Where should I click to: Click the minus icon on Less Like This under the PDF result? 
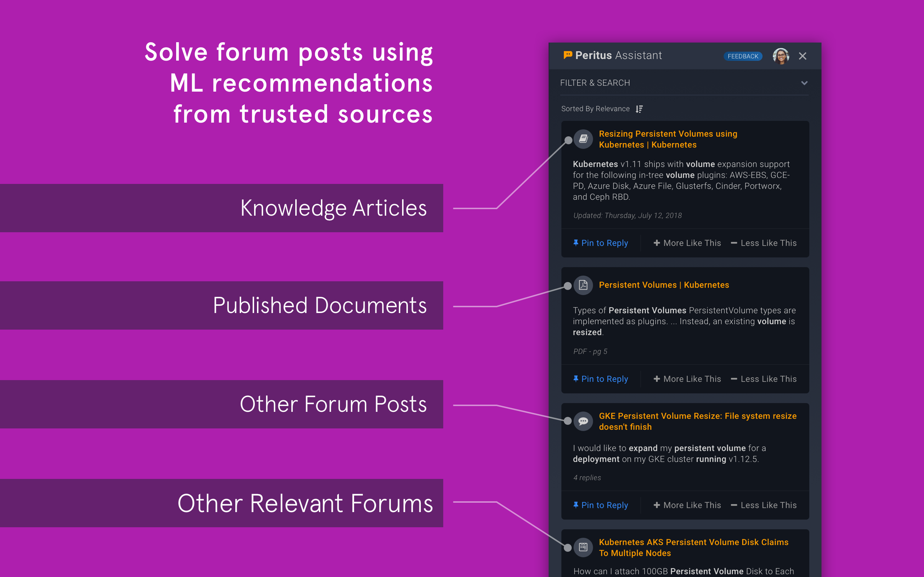tap(735, 379)
